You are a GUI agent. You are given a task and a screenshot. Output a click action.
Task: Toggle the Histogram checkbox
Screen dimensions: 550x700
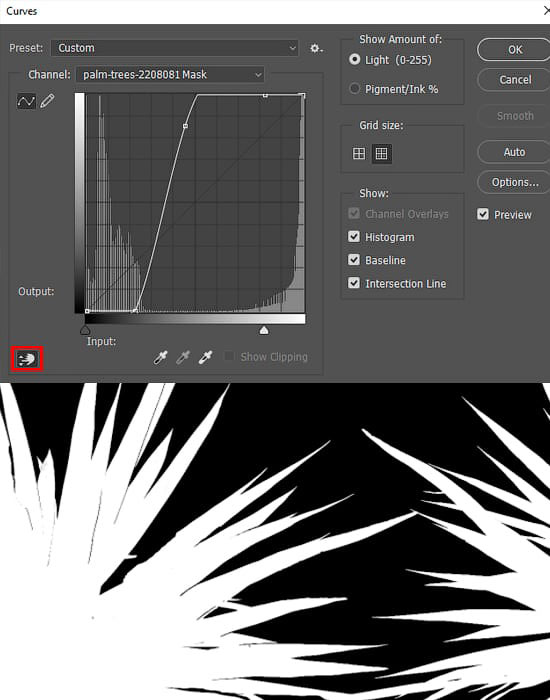pos(354,236)
